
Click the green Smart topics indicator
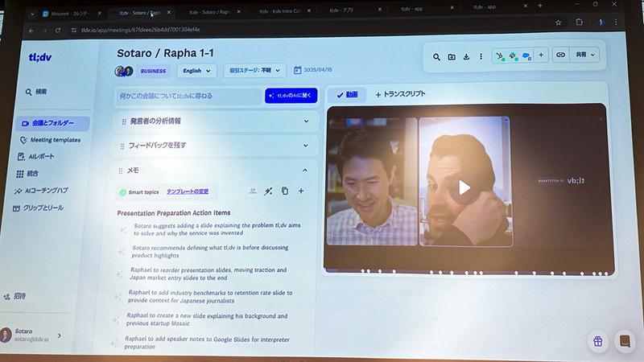[x=122, y=192]
